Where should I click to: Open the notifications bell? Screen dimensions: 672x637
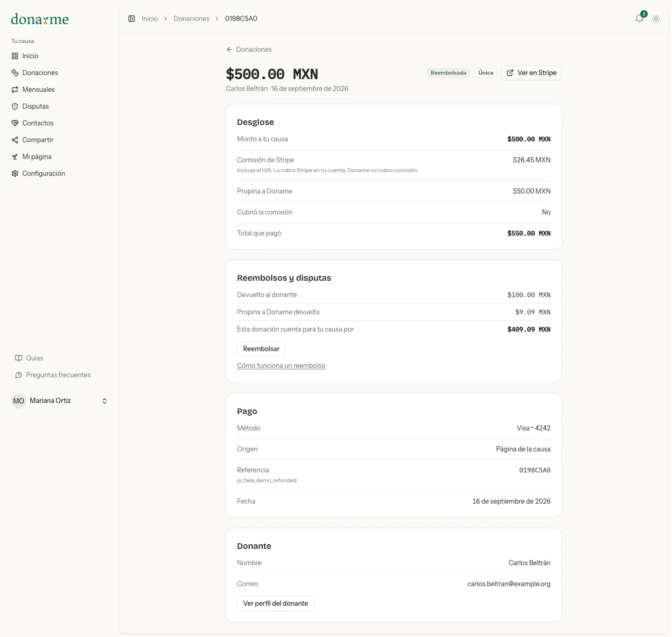point(639,19)
